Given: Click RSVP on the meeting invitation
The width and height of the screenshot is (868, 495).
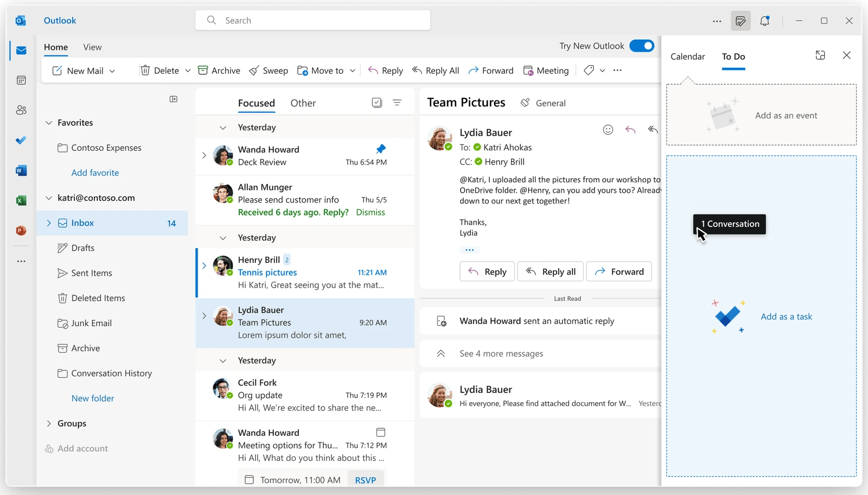Looking at the screenshot, I should coord(365,480).
